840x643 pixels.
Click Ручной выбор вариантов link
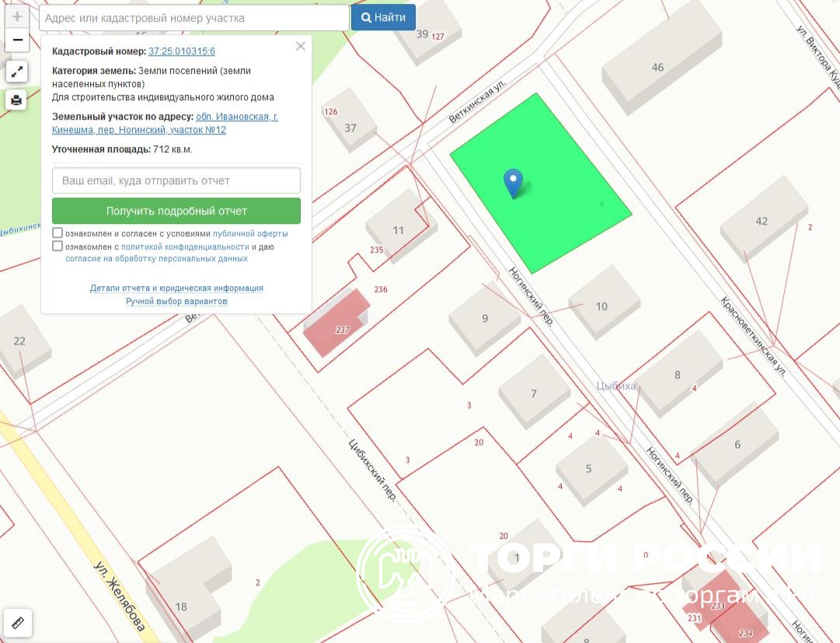click(176, 301)
